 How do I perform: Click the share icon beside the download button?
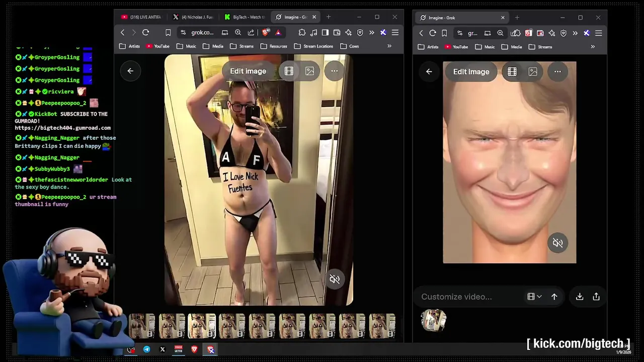(596, 297)
